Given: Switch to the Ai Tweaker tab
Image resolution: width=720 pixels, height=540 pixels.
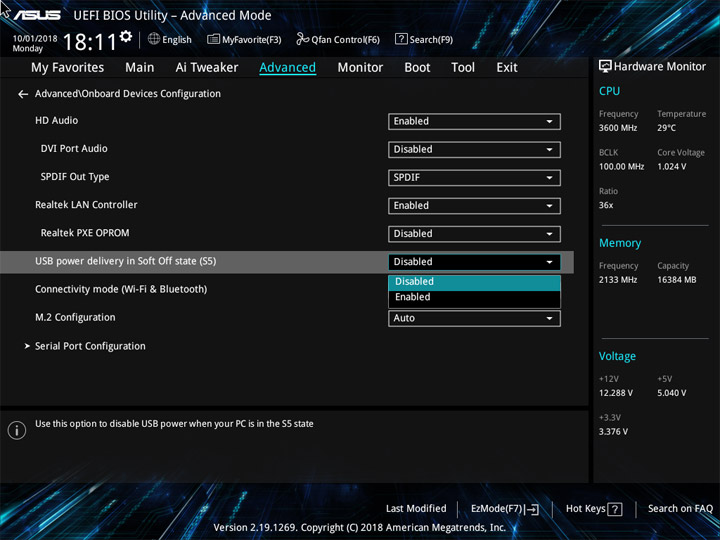Looking at the screenshot, I should pyautogui.click(x=207, y=68).
